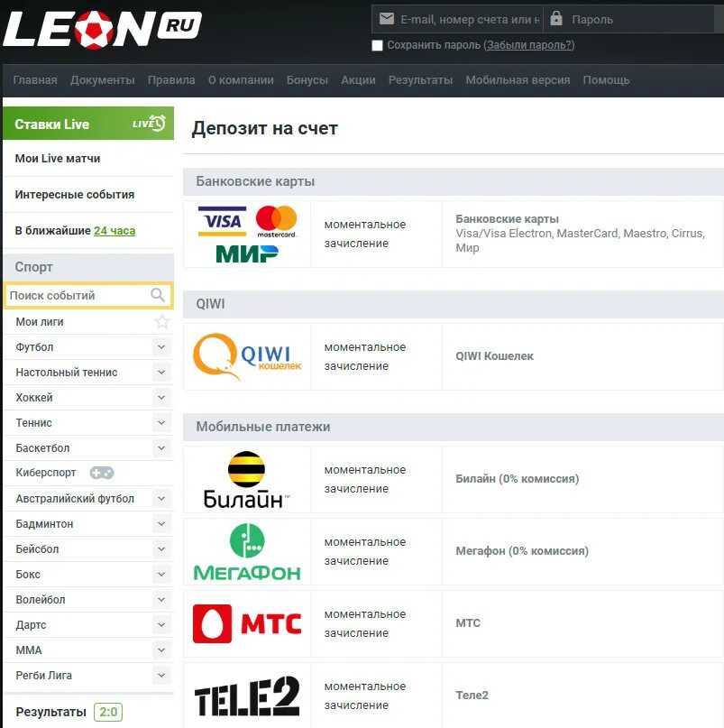
Task: Click the 24 часа link
Action: [115, 230]
